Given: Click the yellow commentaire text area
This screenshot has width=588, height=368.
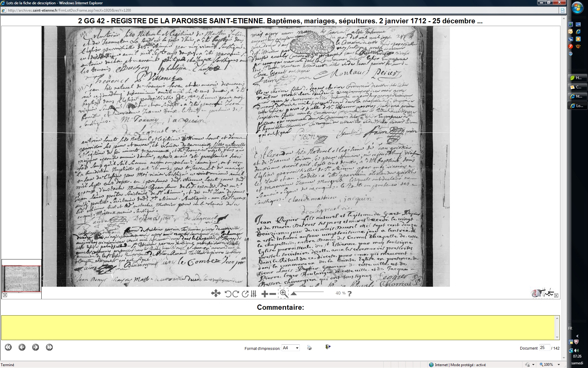Looking at the screenshot, I should (x=278, y=328).
